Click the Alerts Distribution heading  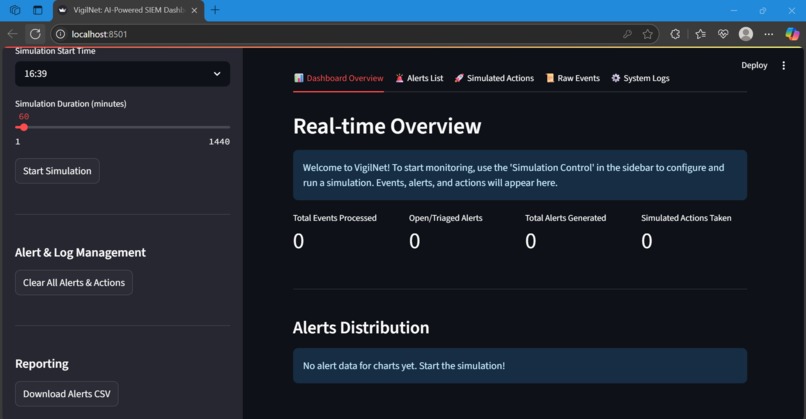(361, 327)
